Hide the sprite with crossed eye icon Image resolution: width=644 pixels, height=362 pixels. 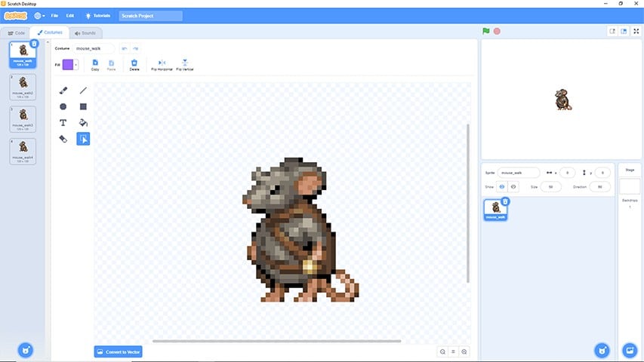tap(513, 187)
